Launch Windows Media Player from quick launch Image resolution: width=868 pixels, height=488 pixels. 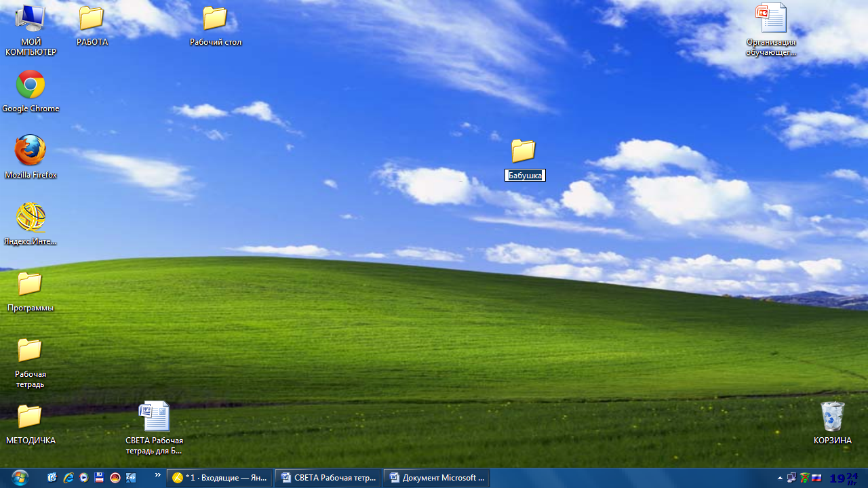point(83,478)
